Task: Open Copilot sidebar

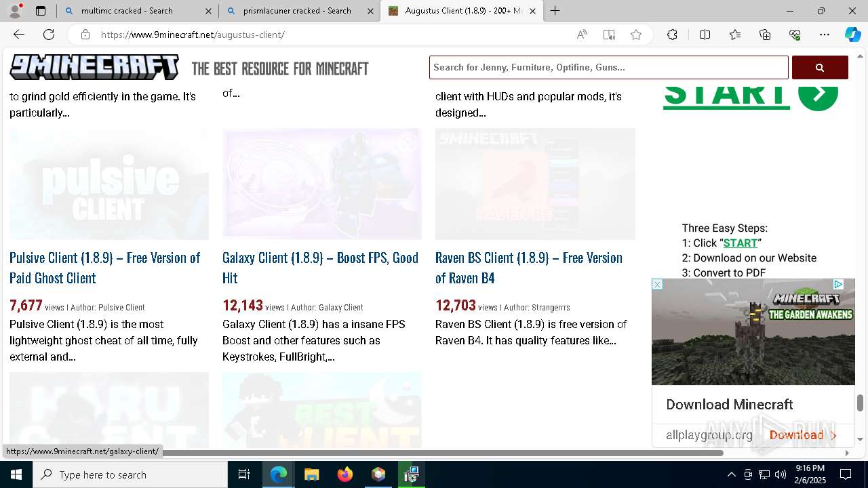Action: coord(852,35)
